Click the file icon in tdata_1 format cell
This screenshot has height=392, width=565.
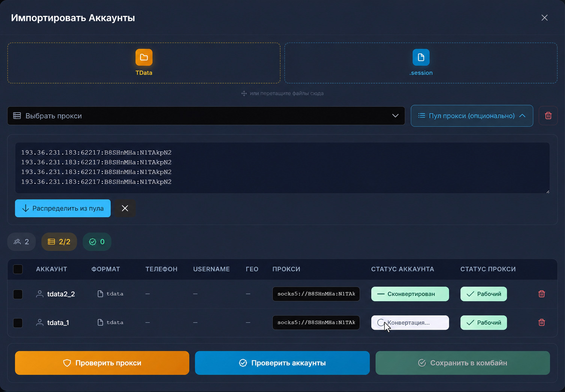click(100, 322)
